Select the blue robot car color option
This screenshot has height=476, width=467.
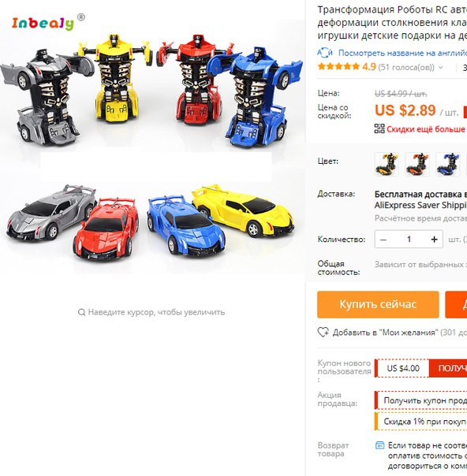coord(448,164)
